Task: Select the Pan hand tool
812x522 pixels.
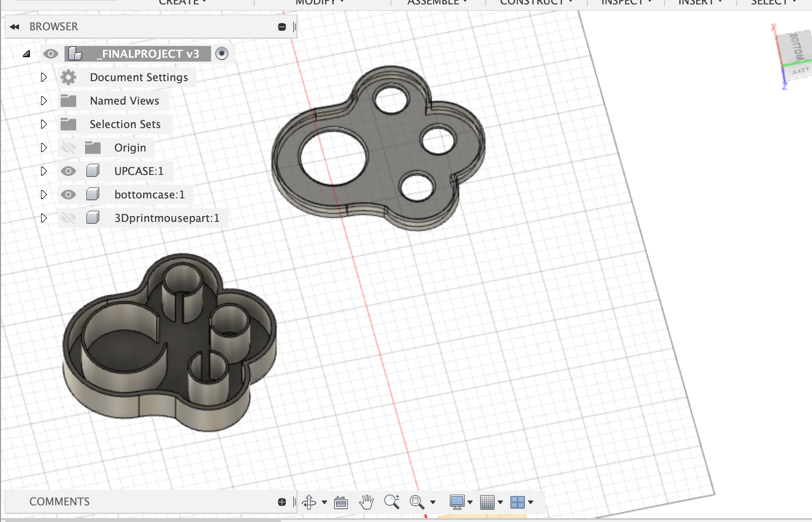Action: 366,501
